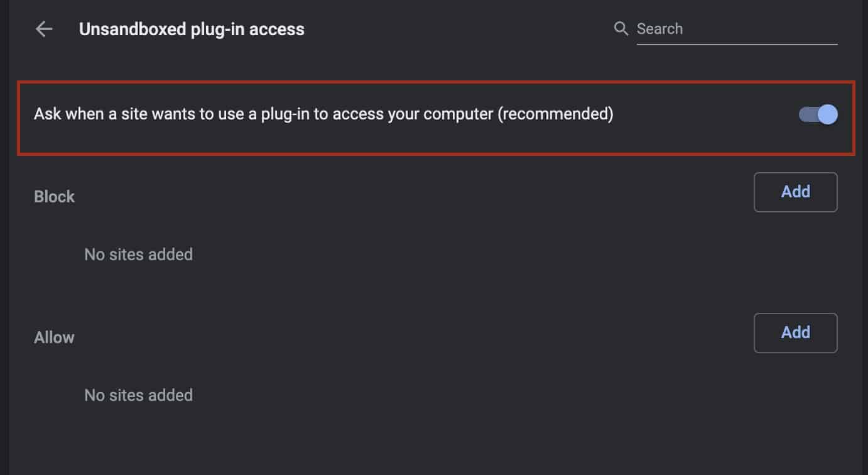
Task: Turn off the ask-before-plug-in-access toggle
Action: pyautogui.click(x=818, y=114)
